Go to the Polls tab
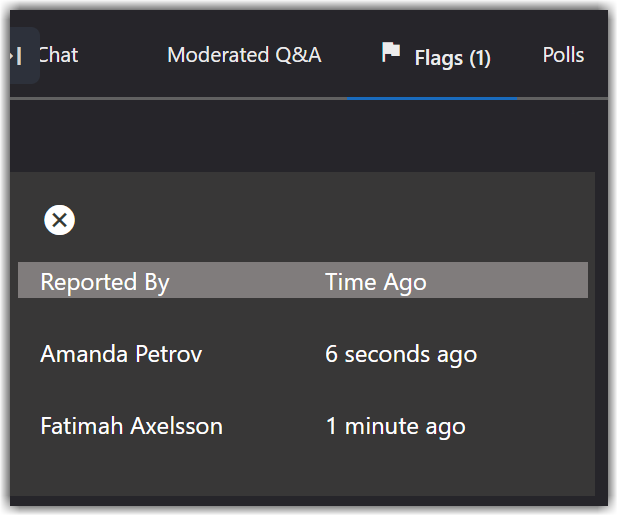The image size is (618, 516). (x=563, y=55)
